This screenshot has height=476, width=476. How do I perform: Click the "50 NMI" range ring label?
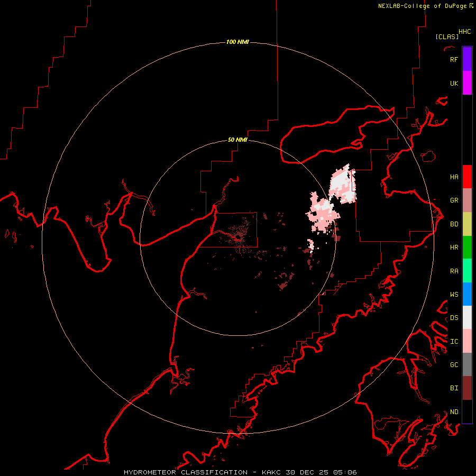[x=237, y=140]
